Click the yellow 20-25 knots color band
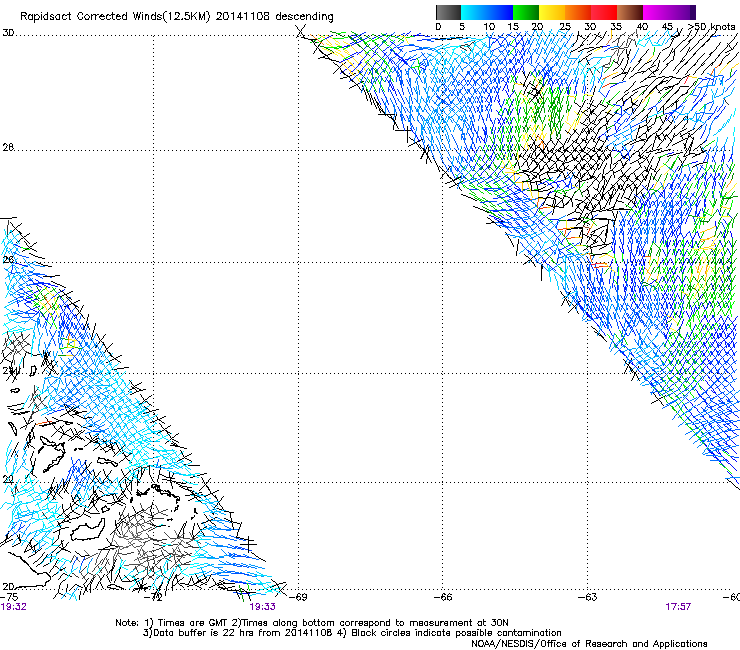The image size is (740, 650). 552,12
